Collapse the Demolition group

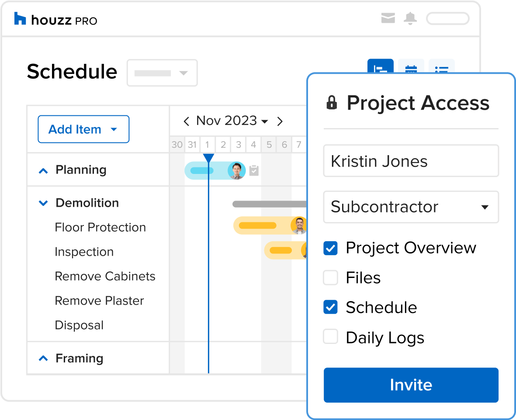tap(43, 203)
